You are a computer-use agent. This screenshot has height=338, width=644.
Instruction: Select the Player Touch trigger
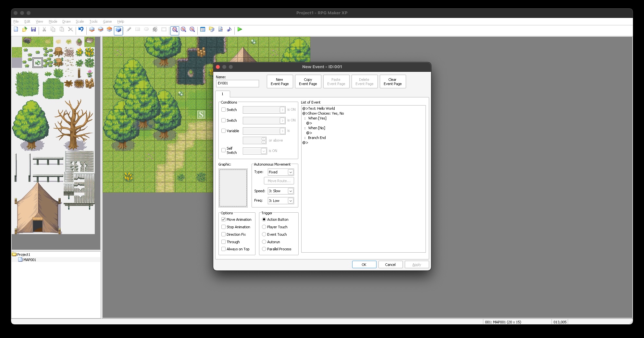pyautogui.click(x=264, y=227)
